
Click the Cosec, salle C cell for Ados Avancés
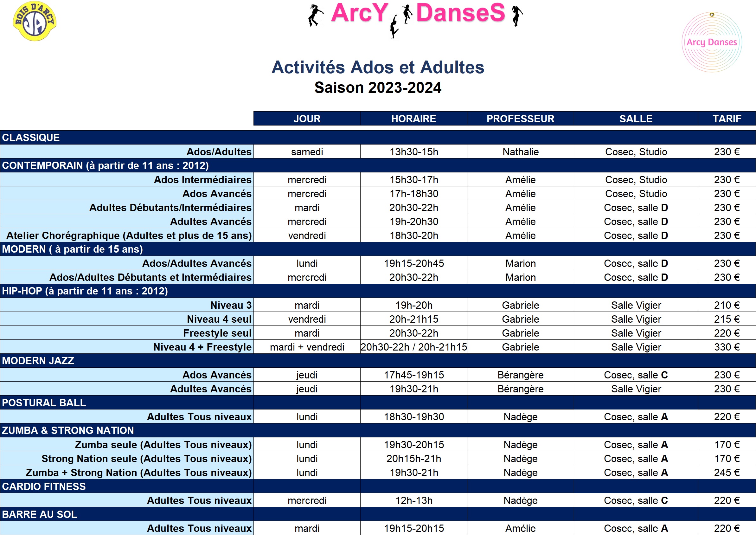(636, 375)
